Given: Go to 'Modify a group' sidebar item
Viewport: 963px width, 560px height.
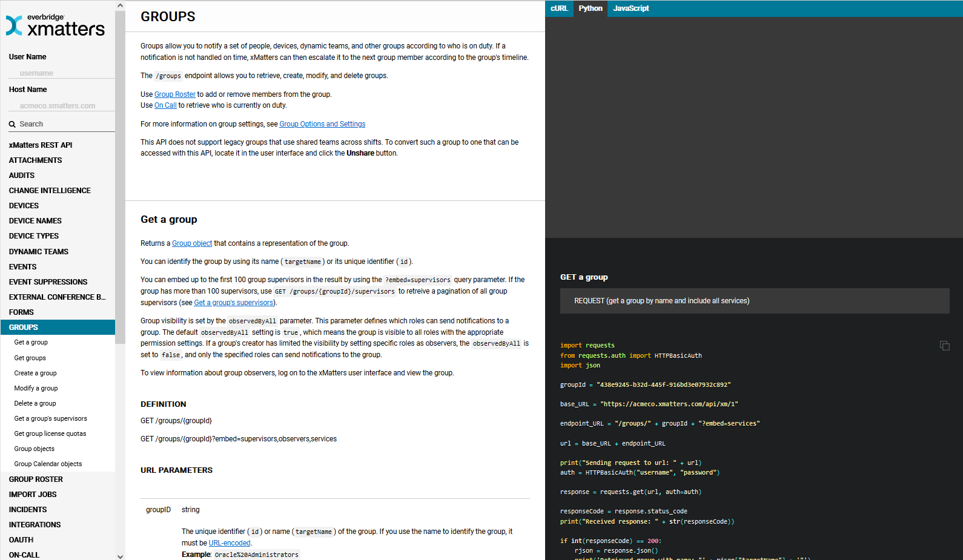Looking at the screenshot, I should click(x=36, y=388).
